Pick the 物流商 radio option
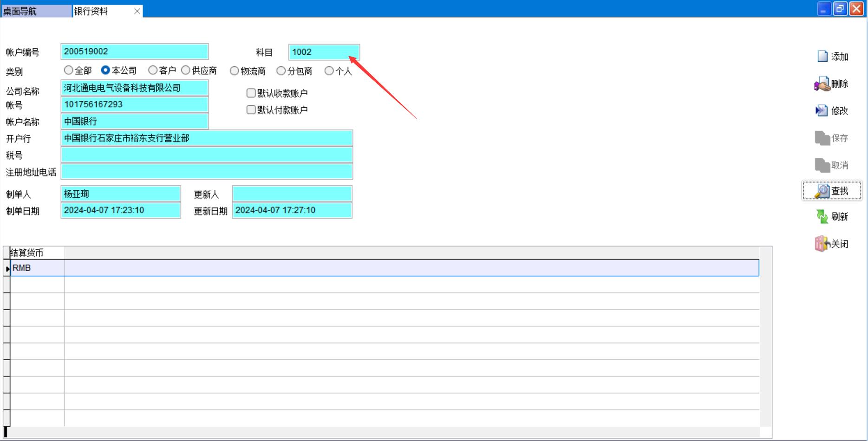This screenshot has height=441, width=868. coord(235,71)
